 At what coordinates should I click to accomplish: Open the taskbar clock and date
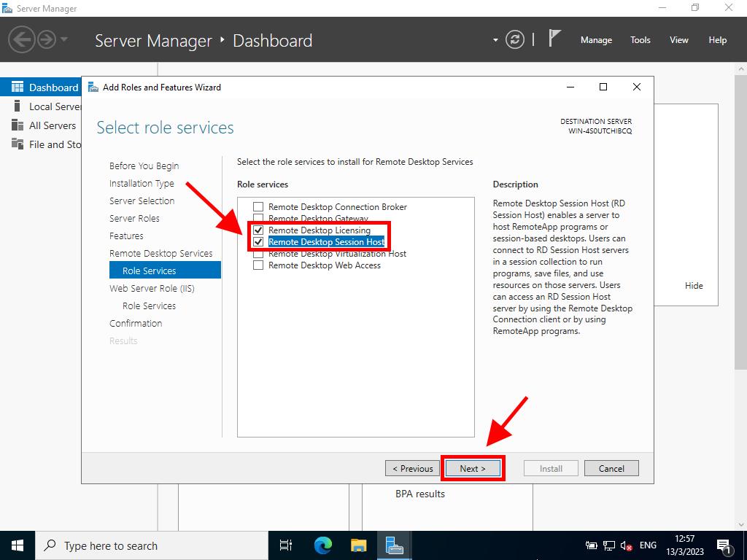684,545
